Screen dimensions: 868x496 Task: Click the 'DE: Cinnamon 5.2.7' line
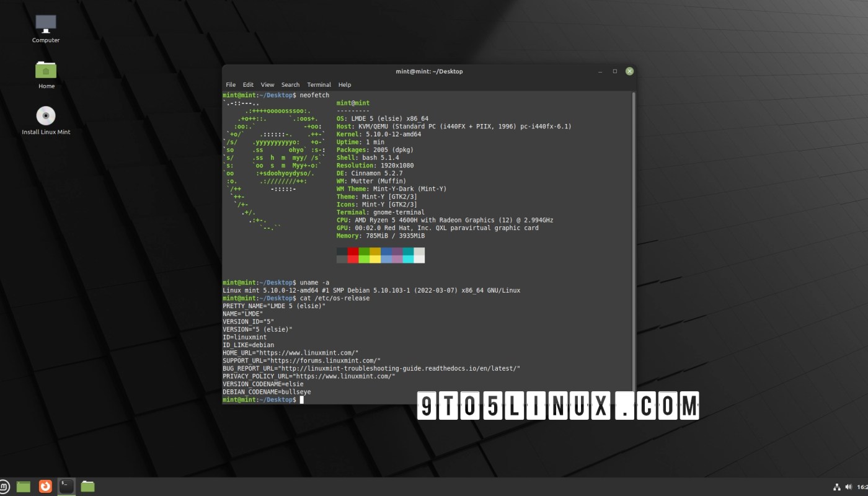coord(369,173)
